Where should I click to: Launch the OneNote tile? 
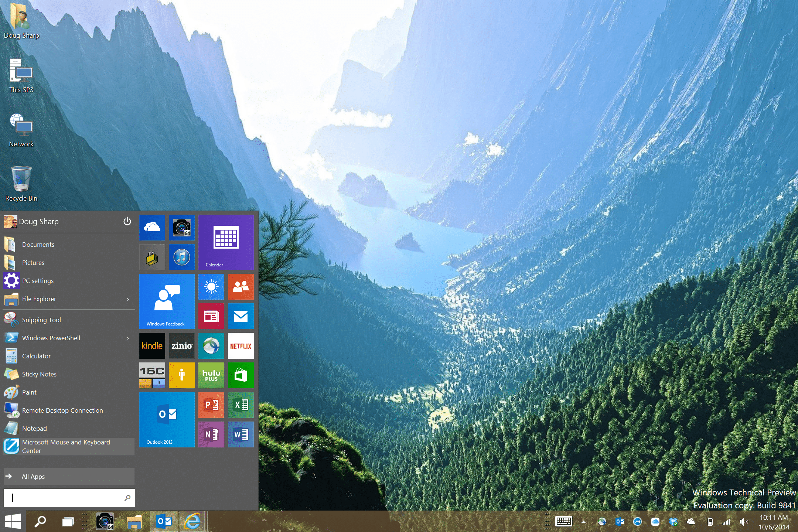click(211, 434)
